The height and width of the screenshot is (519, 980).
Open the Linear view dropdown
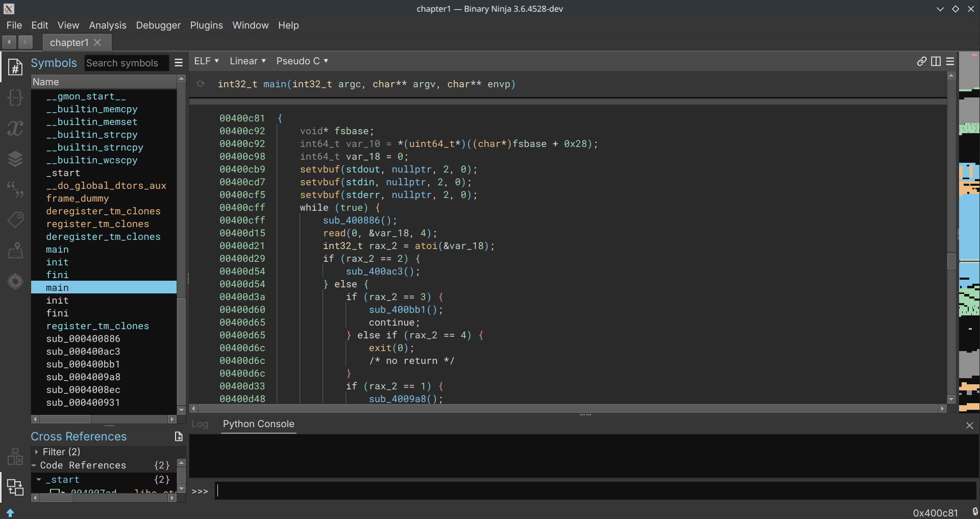[248, 61]
